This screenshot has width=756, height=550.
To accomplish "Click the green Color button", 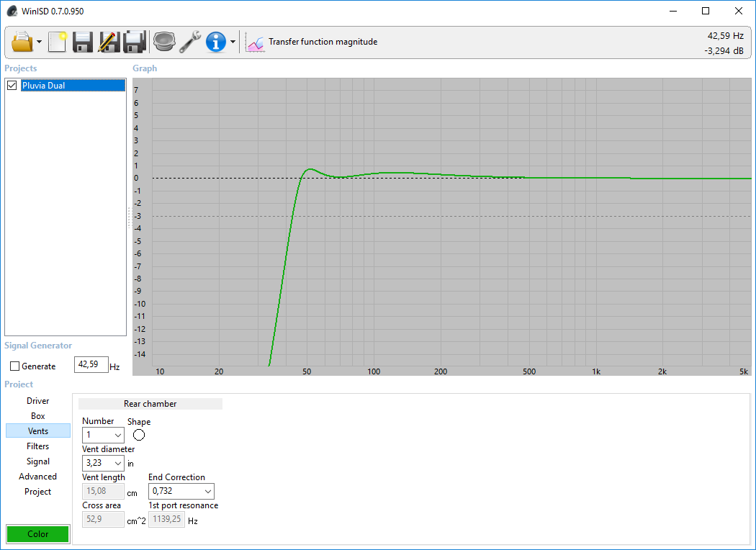I will coord(37,533).
